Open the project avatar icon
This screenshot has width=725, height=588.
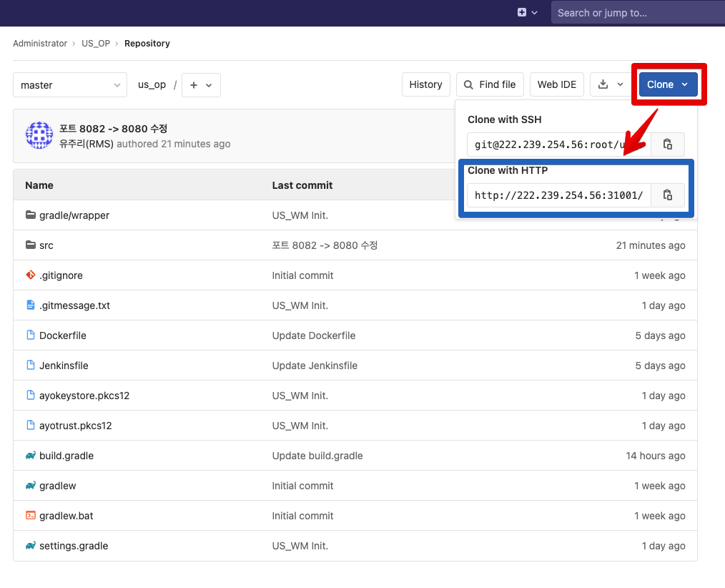coord(39,134)
